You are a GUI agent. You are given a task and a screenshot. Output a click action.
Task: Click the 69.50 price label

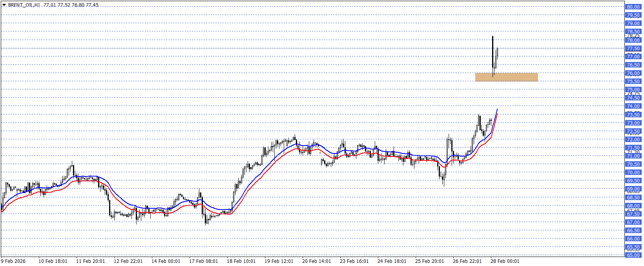(633, 181)
